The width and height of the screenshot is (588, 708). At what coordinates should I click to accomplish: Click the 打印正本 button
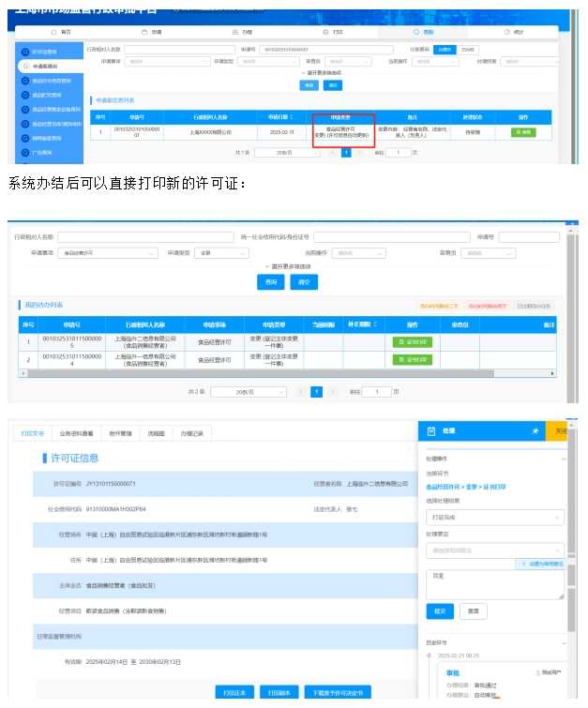[x=234, y=692]
